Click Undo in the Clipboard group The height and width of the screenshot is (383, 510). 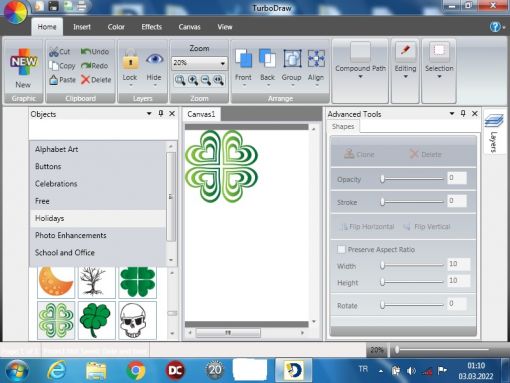tap(95, 52)
